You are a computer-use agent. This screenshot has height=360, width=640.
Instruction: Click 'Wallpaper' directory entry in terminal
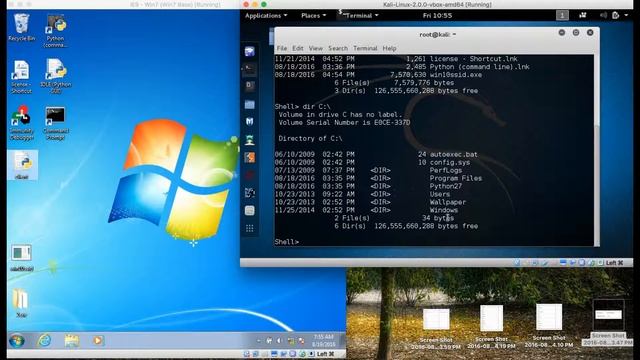[x=447, y=202]
